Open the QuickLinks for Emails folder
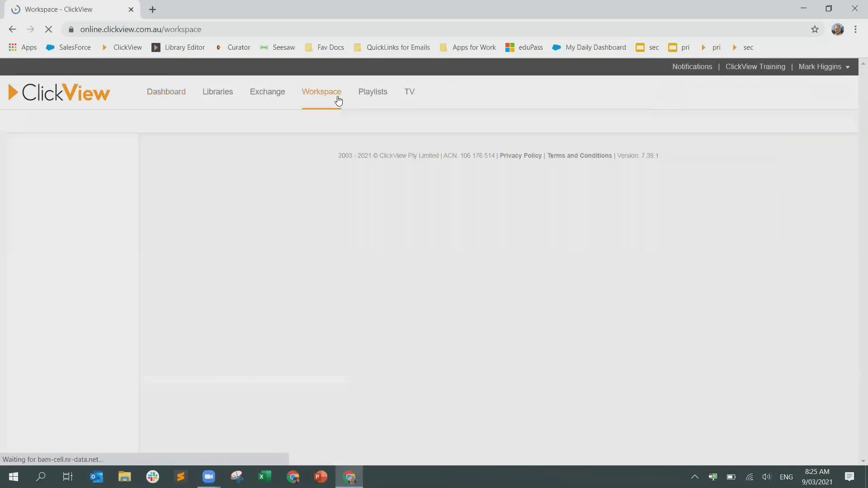Viewport: 868px width, 488px height. [x=392, y=47]
